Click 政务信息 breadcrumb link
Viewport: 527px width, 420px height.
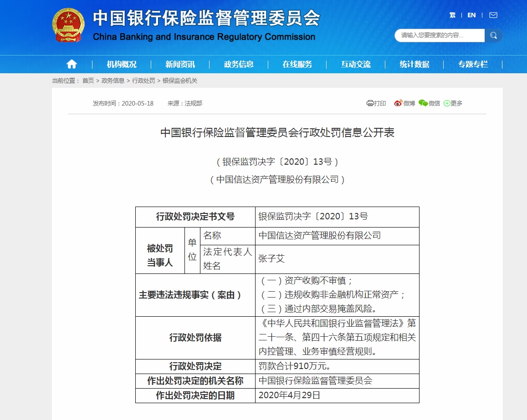pyautogui.click(x=113, y=81)
